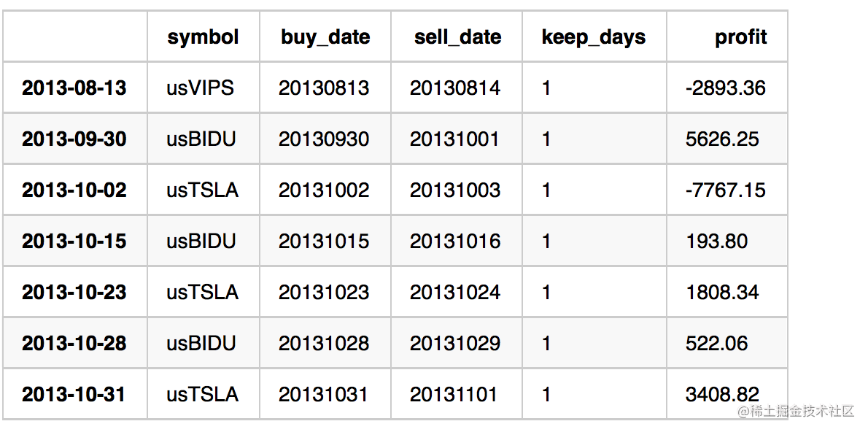Click buy_date cell 20131015
The image size is (868, 432).
pos(324,242)
